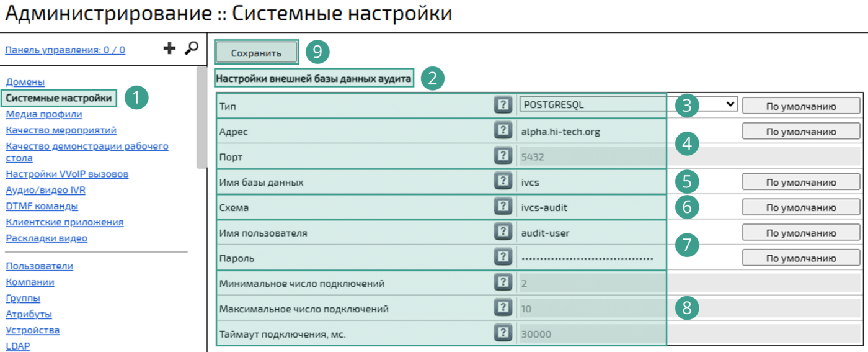Viewport: 868px width, 352px height.
Task: Reset Адрес with По умолчанию button
Action: [x=801, y=132]
